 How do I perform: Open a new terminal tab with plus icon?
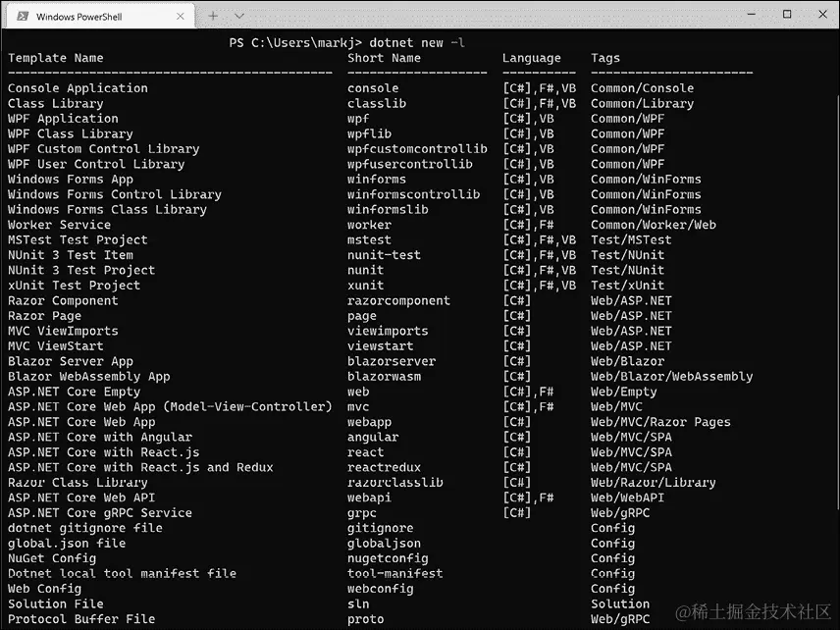(212, 16)
